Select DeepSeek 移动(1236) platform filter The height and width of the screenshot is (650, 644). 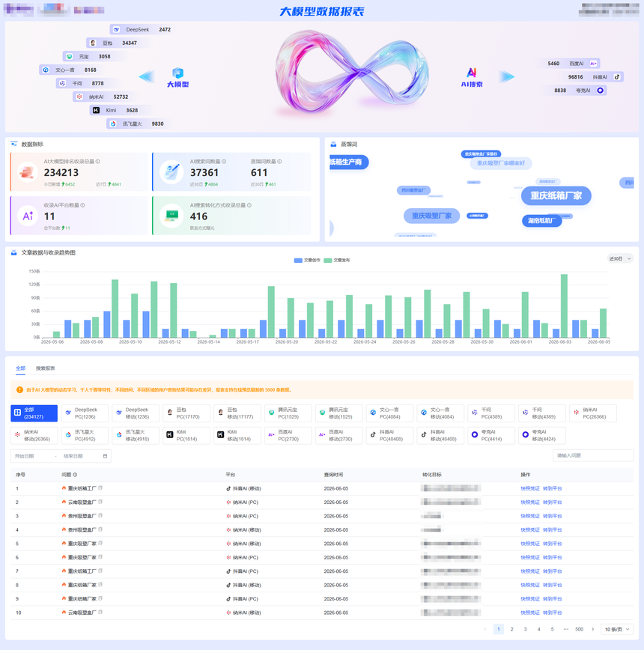coord(136,413)
